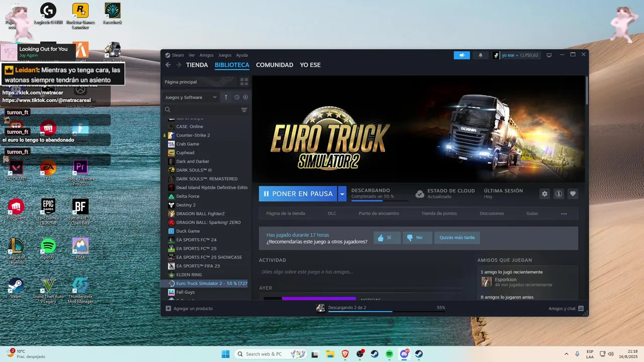Open File Explorer from the taskbar
The width and height of the screenshot is (644, 362).
pyautogui.click(x=330, y=354)
